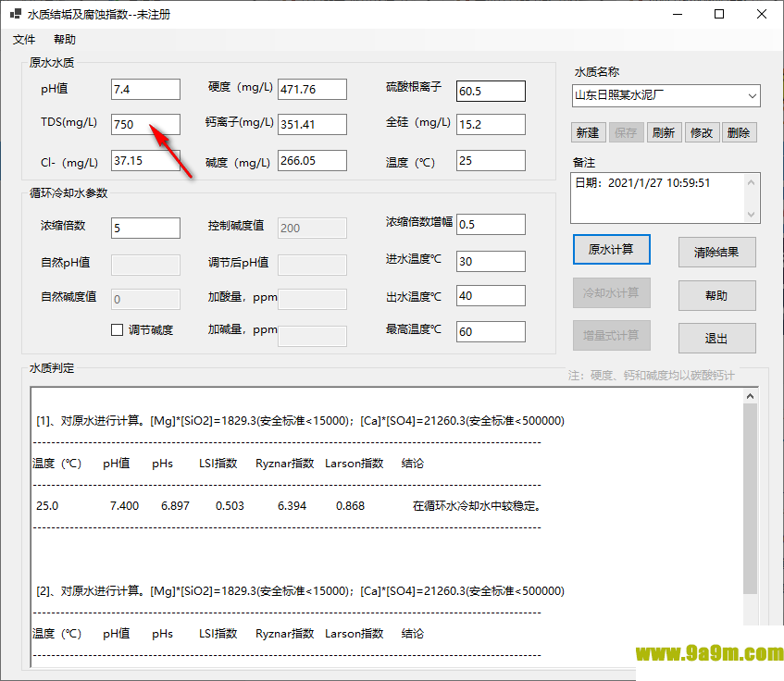Click the result line starting with [2]
This screenshot has width=784, height=681.
tap(300, 591)
